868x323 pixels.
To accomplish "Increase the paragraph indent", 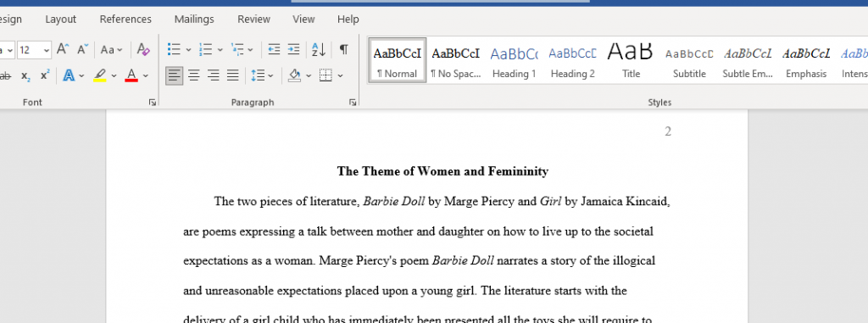I will pyautogui.click(x=293, y=50).
